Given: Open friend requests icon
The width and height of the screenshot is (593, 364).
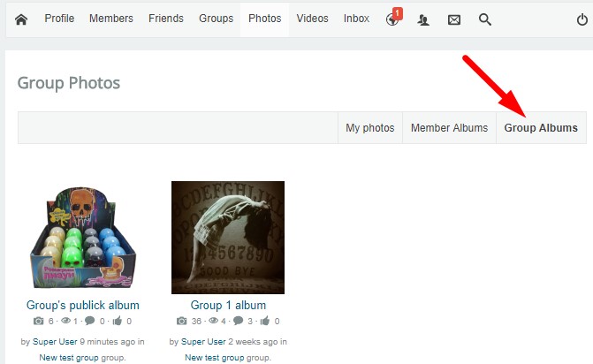Looking at the screenshot, I should (x=423, y=19).
